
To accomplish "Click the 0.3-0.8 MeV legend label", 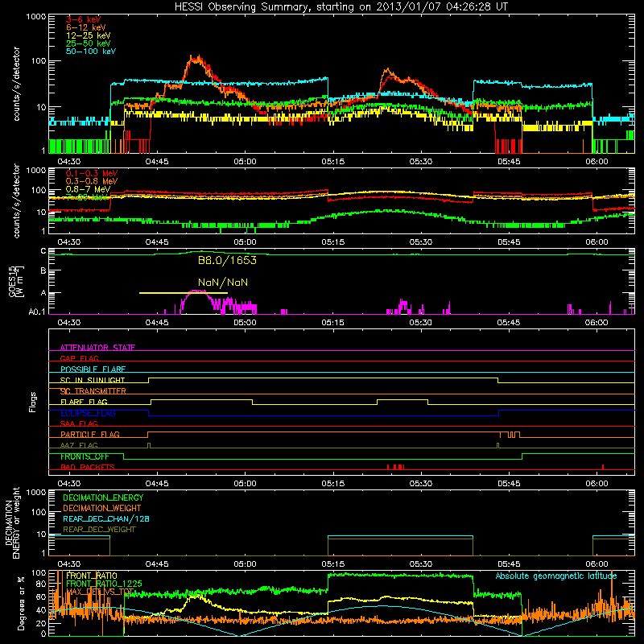I will coord(91,181).
